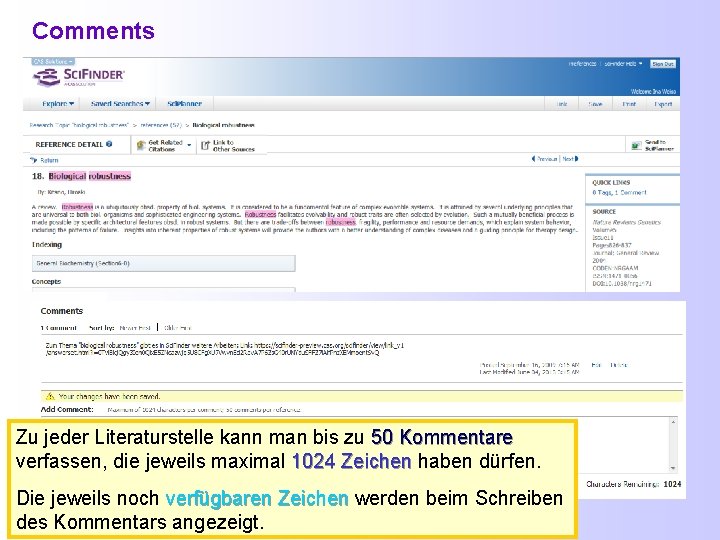Click comment box scrollbar up arrow

coord(673,422)
